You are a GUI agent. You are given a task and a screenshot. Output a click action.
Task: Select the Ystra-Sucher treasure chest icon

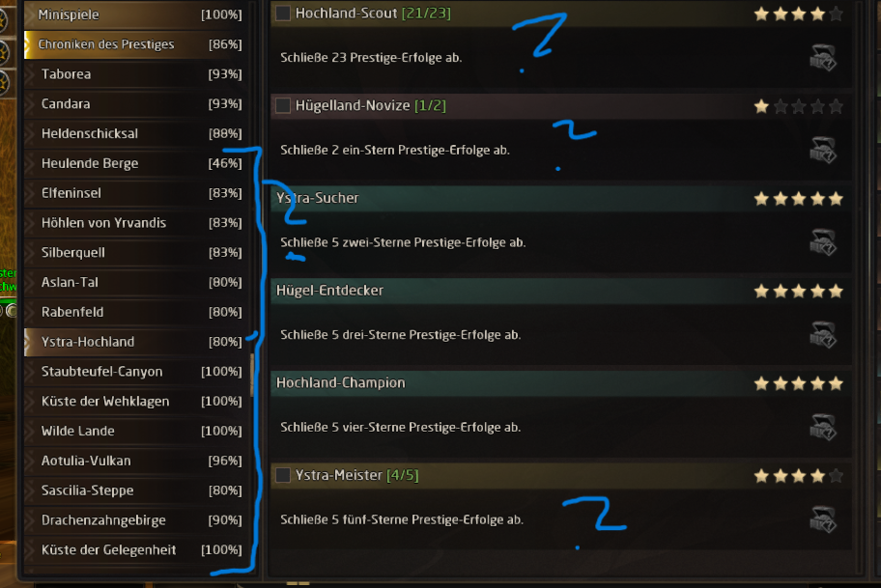click(822, 242)
